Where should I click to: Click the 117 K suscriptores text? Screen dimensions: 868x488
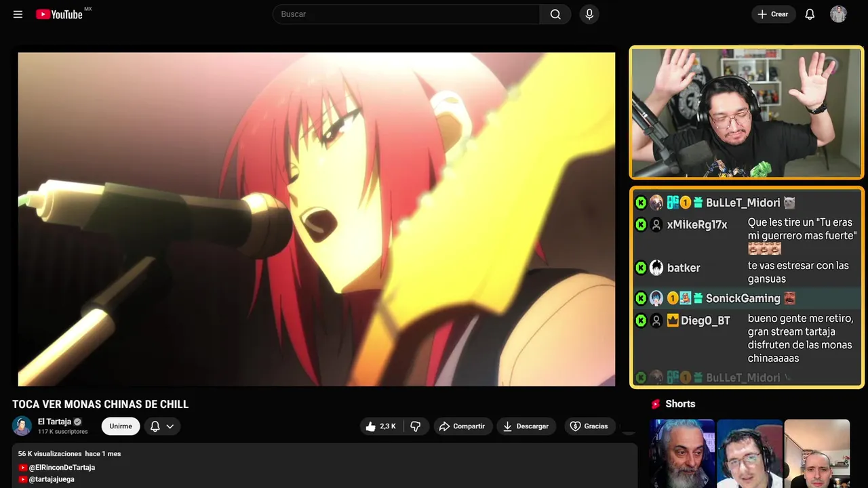click(63, 432)
